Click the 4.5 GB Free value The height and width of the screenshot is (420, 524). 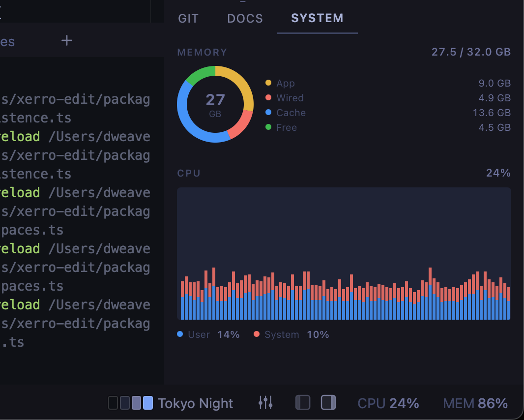point(495,127)
